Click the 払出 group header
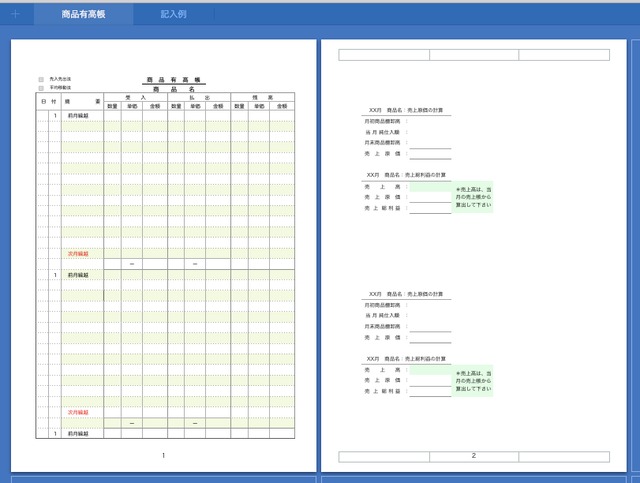This screenshot has width=640, height=483. (x=199, y=98)
